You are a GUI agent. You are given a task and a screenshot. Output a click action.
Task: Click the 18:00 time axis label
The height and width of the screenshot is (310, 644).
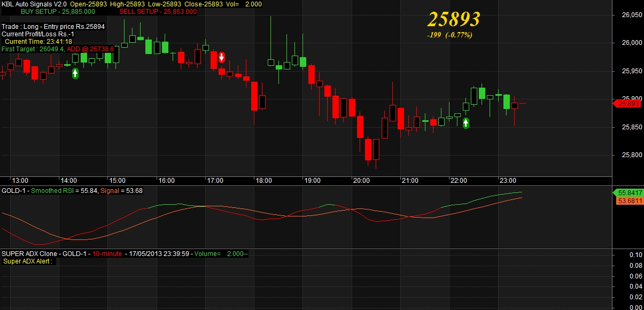263,181
